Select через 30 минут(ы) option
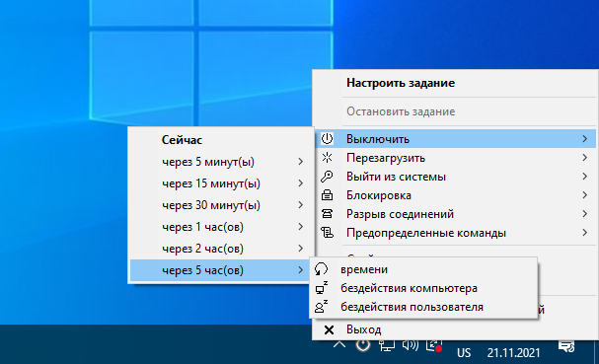 click(x=220, y=205)
